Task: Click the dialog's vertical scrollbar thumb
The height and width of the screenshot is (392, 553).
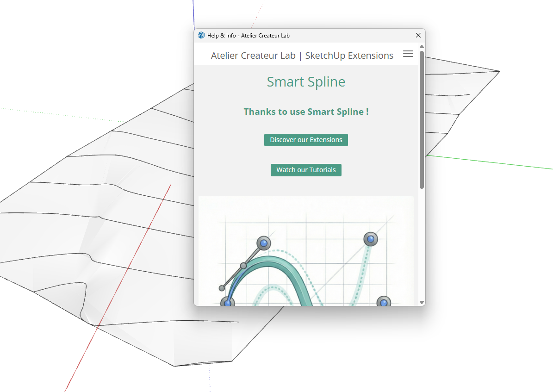Action: point(422,119)
